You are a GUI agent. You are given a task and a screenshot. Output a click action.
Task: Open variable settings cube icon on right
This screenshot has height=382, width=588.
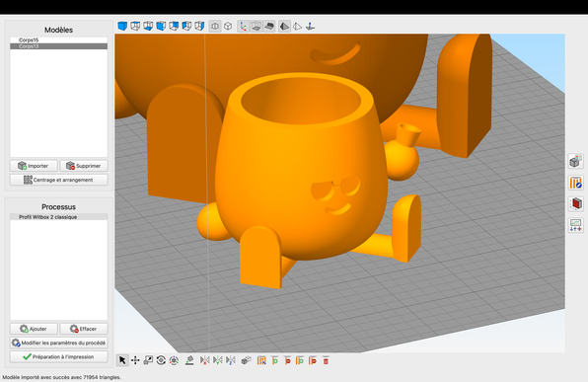click(575, 161)
